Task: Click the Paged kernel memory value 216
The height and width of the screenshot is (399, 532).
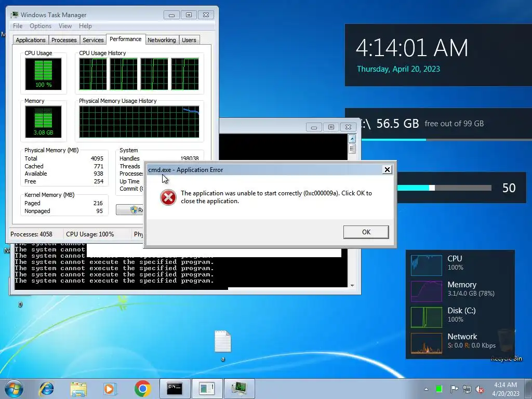Action: click(x=98, y=203)
